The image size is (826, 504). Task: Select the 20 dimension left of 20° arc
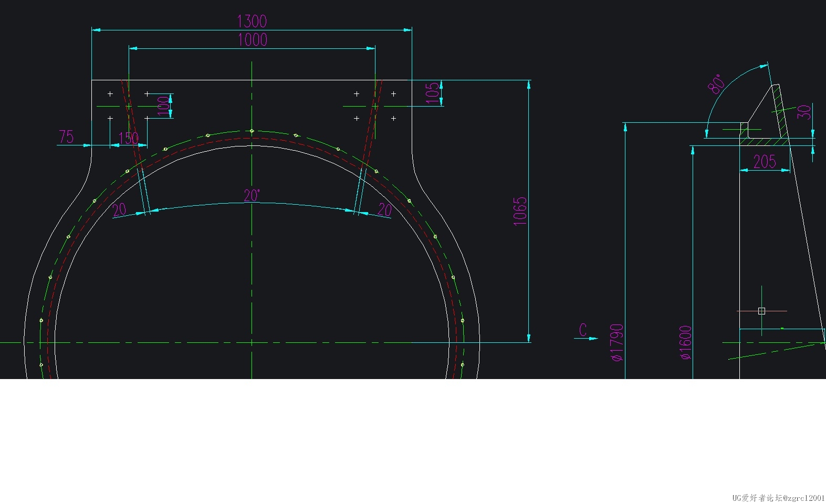tap(120, 209)
